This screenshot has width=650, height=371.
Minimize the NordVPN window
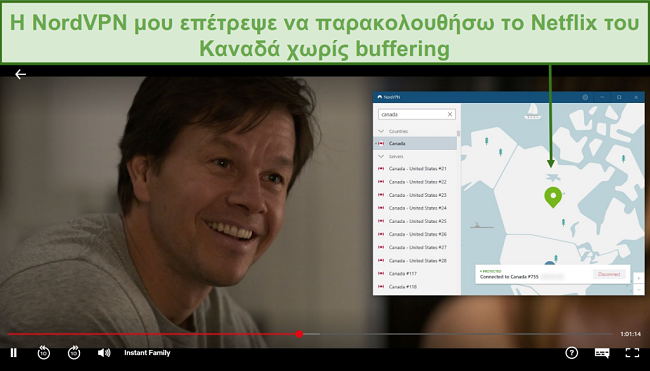point(602,97)
